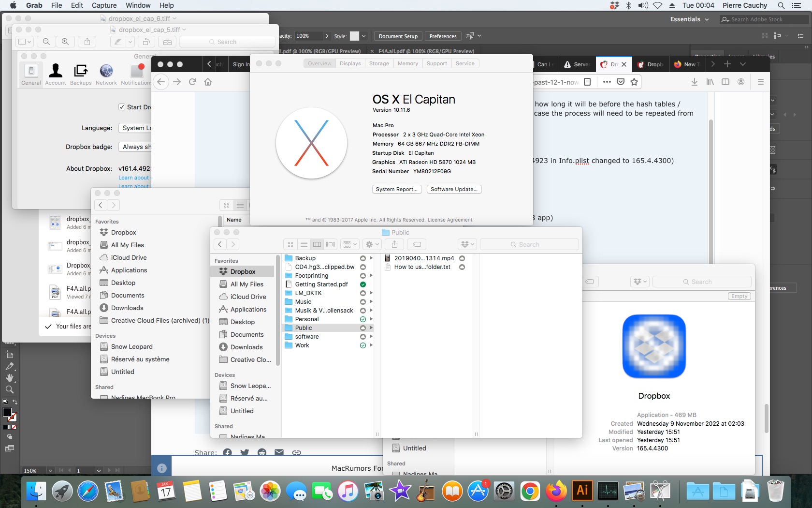The image size is (812, 508).
Task: Open the Dropbox toolbar dropdown in Public window
Action: 468,244
